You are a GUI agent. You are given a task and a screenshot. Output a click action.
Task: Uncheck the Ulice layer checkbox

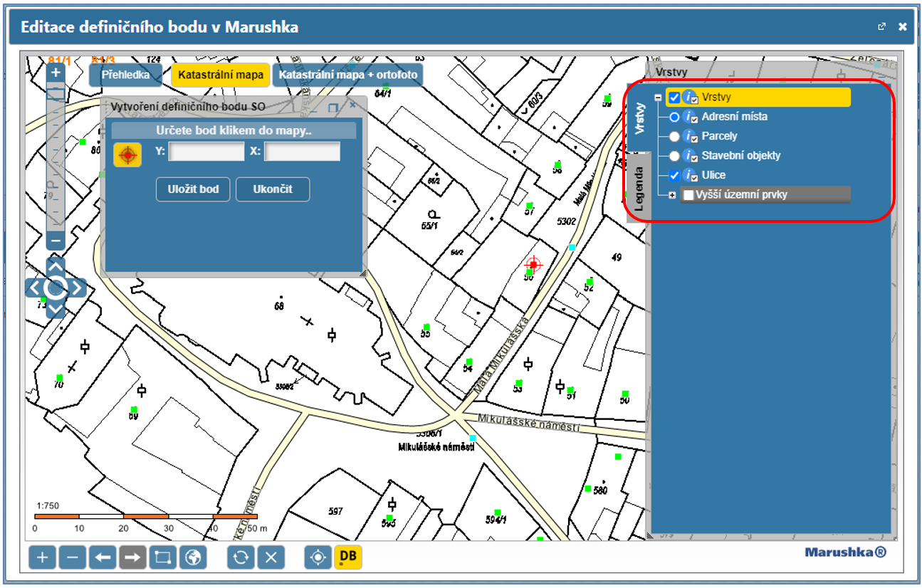675,175
